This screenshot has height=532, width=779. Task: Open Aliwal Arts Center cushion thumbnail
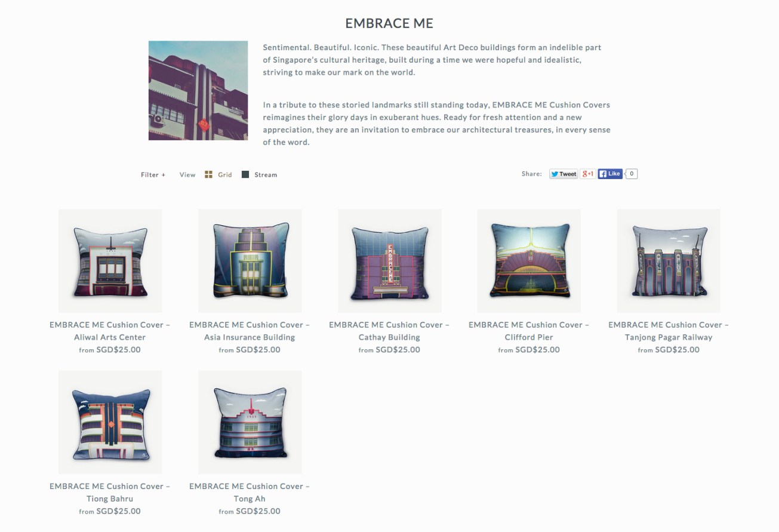click(110, 260)
